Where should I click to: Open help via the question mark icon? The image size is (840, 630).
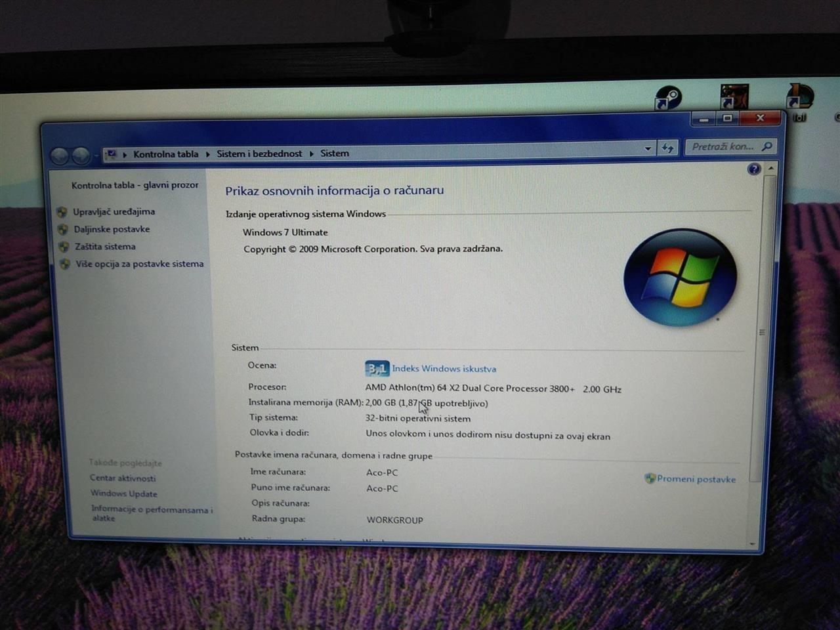point(754,169)
